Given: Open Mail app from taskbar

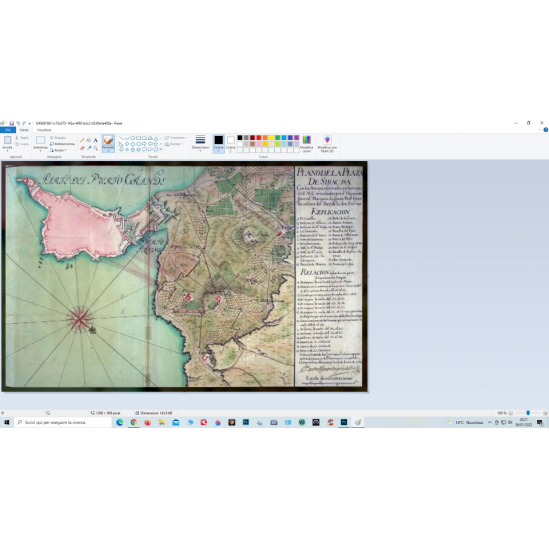Looking at the screenshot, I should [175, 423].
